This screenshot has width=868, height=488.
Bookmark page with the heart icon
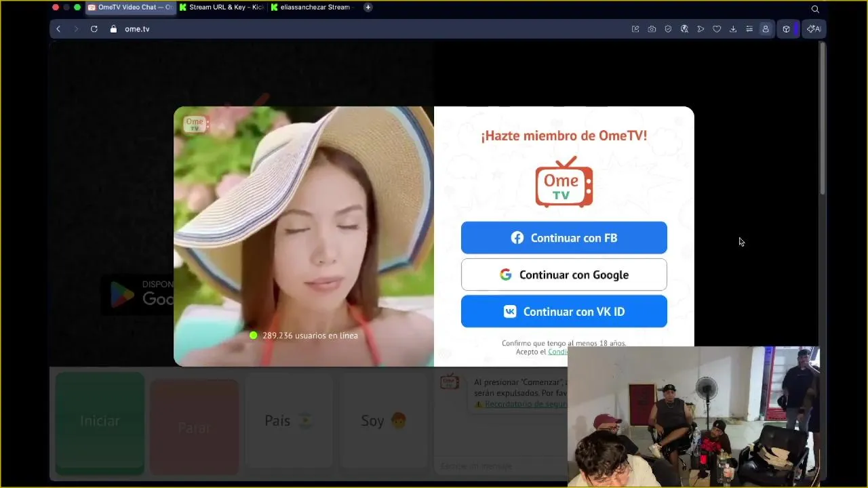[x=717, y=29]
